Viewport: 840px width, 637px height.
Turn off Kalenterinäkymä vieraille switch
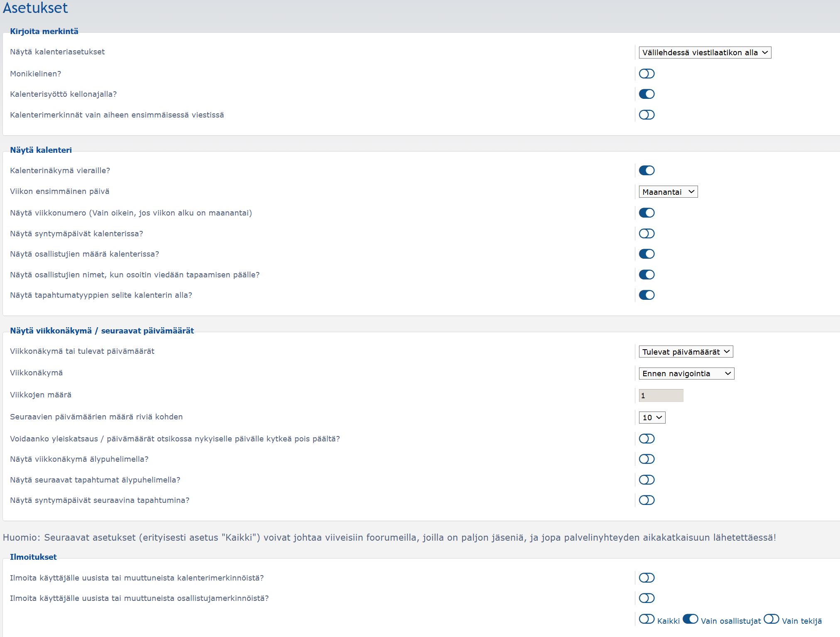point(647,170)
